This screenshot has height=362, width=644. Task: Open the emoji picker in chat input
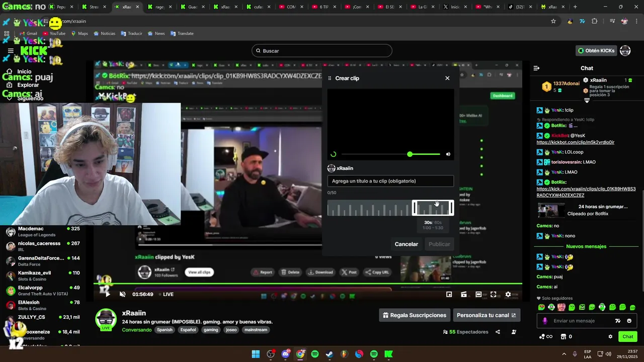629,321
